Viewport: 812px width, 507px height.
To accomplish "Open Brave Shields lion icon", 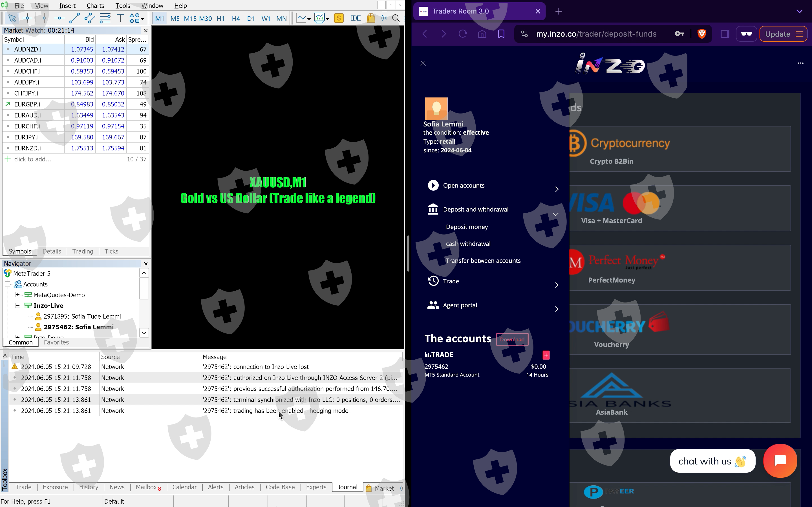I will click(701, 34).
